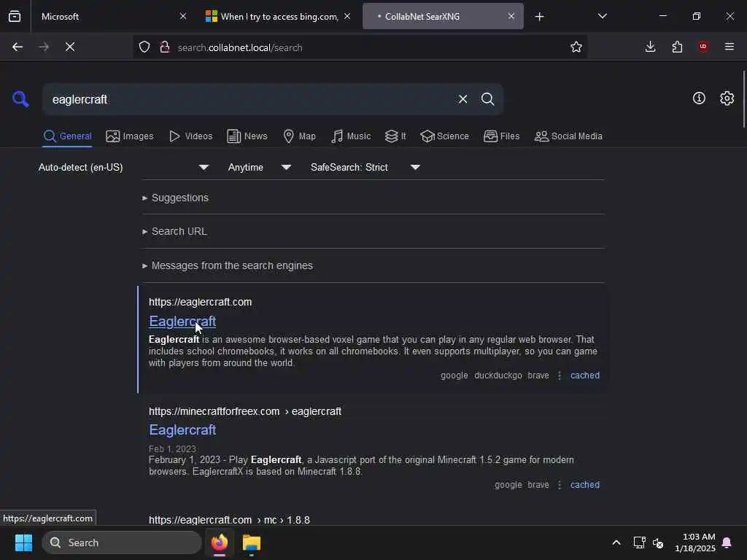747x560 pixels.
Task: Open the network status tray icon
Action: click(639, 542)
